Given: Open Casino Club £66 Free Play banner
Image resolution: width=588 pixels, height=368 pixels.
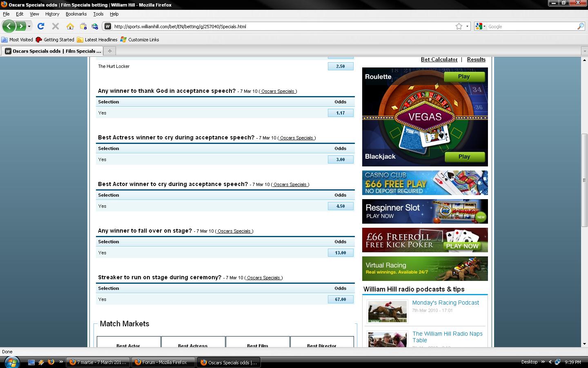Looking at the screenshot, I should coord(425,183).
